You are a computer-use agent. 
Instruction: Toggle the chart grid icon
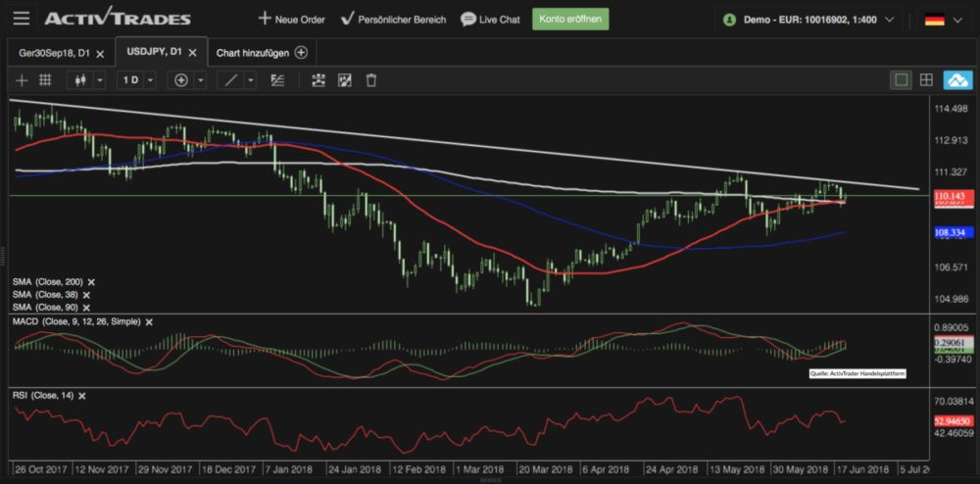[45, 80]
